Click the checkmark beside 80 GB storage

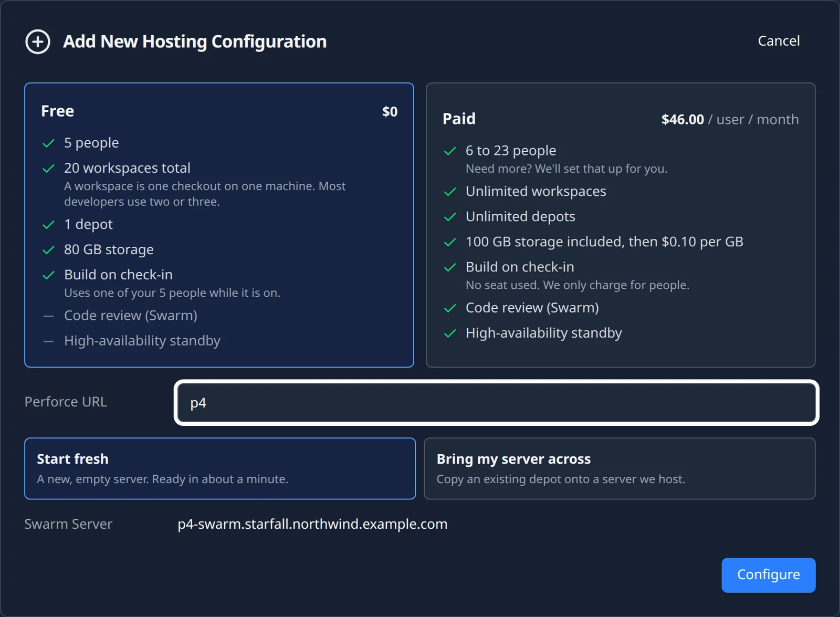[x=48, y=250]
